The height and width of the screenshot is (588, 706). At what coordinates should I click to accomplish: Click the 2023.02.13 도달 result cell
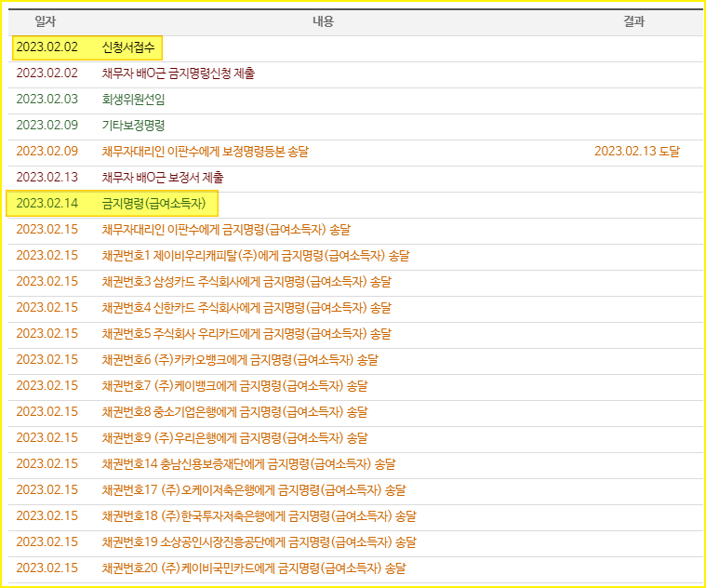636,152
